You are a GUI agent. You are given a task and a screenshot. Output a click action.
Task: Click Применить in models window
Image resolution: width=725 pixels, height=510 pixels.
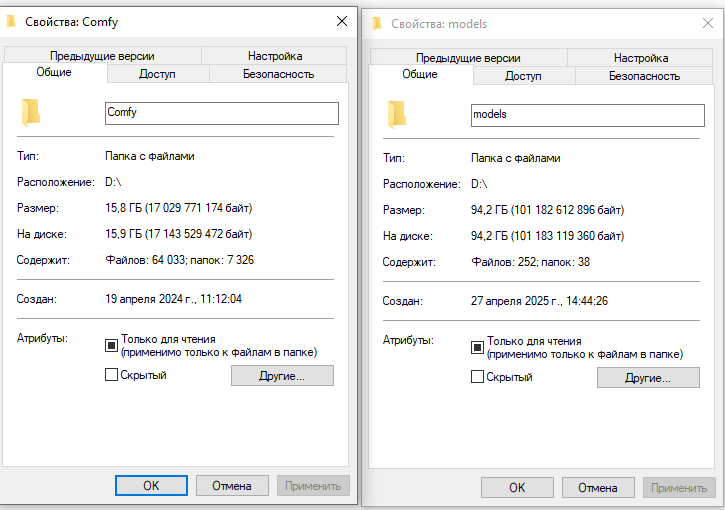click(679, 487)
